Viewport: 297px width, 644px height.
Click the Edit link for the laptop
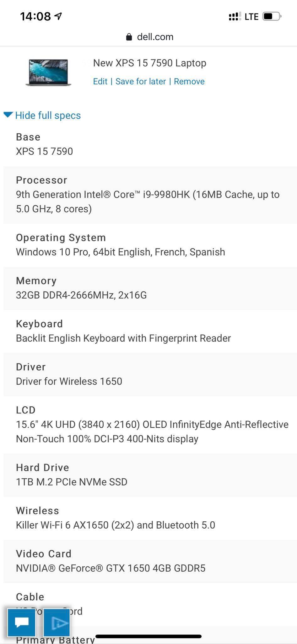point(100,81)
